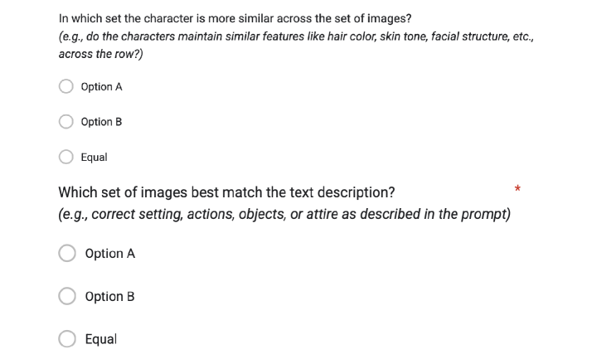Click 'Option B' label under text description question
The height and width of the screenshot is (364, 592).
pos(109,296)
